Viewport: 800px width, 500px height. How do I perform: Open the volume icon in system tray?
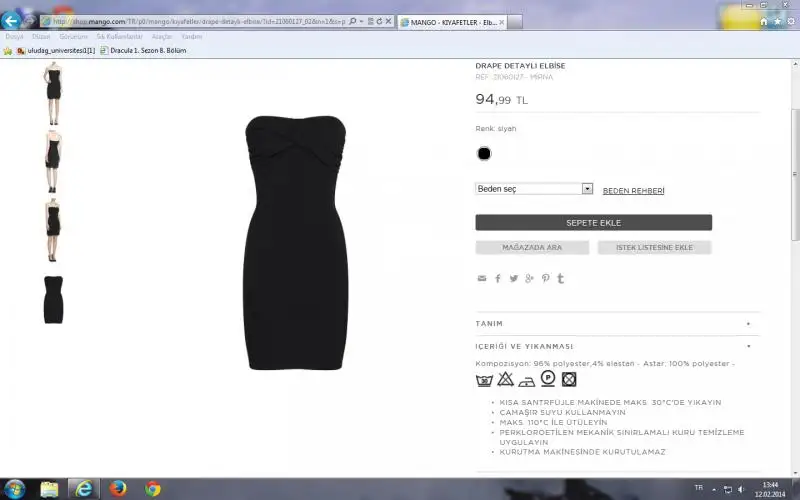[x=741, y=489]
